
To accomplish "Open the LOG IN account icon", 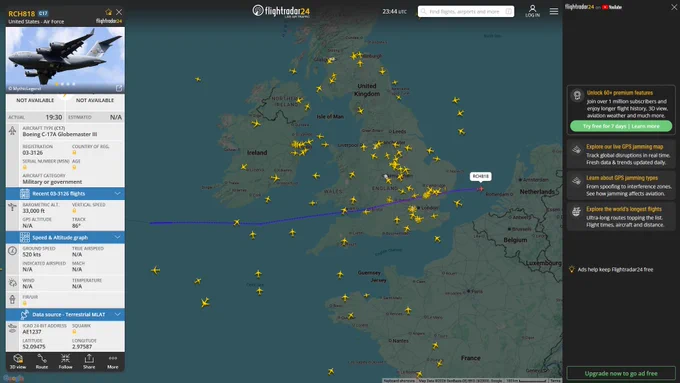I will click(x=533, y=11).
